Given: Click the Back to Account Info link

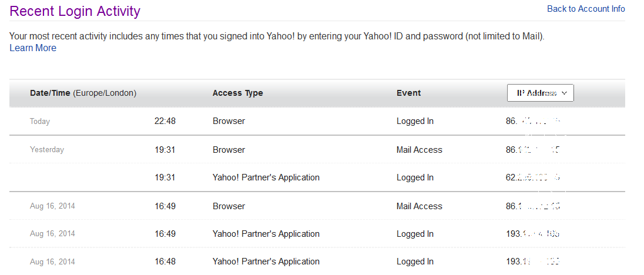Looking at the screenshot, I should pos(586,9).
